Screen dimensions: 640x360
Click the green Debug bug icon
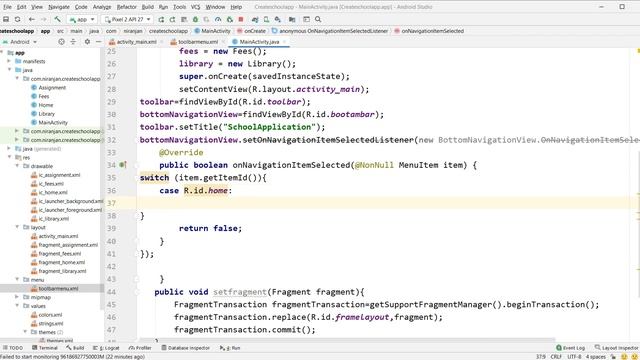(196, 19)
